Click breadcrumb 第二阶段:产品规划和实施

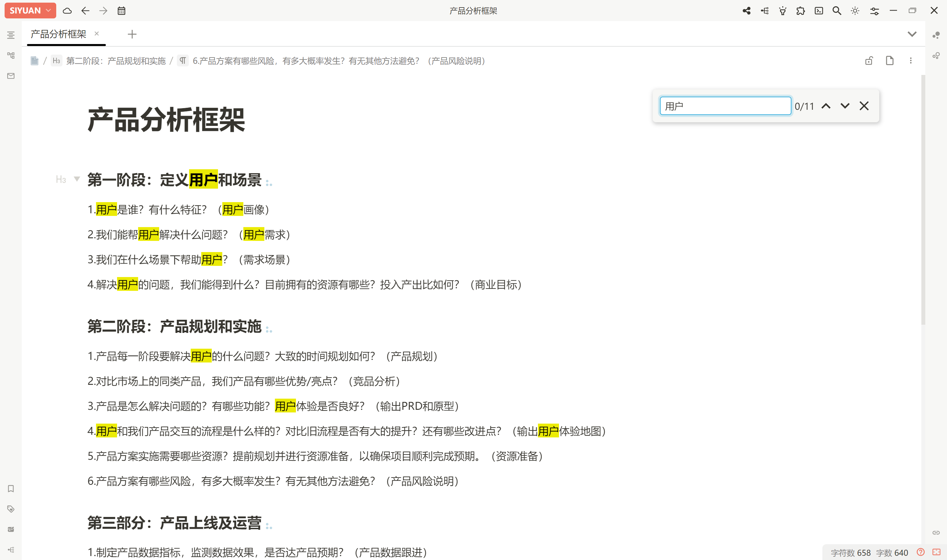[x=115, y=61]
